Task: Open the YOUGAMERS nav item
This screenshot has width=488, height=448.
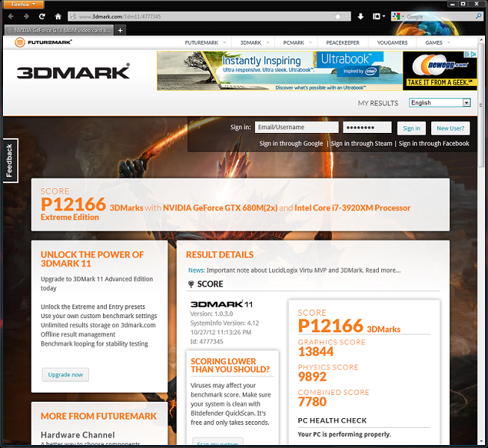Action: pyautogui.click(x=392, y=43)
